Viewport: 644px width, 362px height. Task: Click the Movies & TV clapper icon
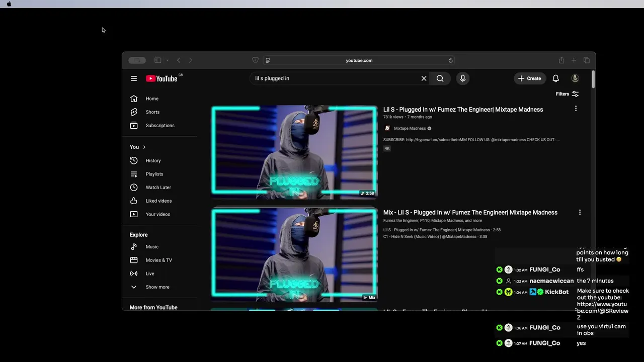pyautogui.click(x=134, y=260)
